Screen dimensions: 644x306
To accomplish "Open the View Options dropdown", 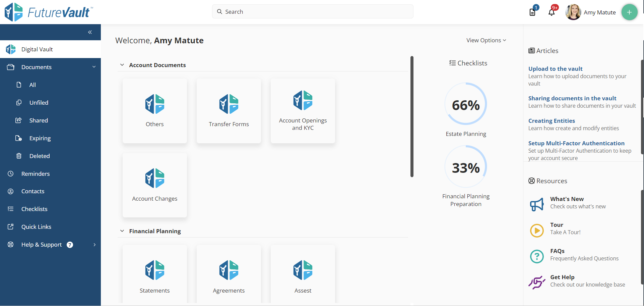I will [x=486, y=40].
